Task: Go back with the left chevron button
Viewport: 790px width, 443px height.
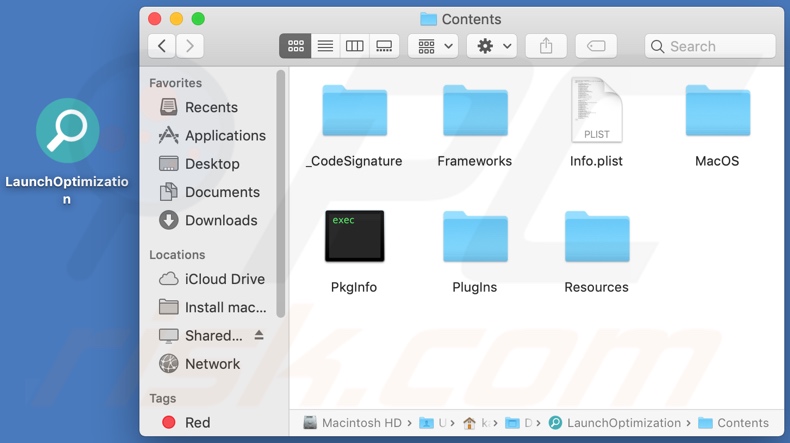Action: tap(161, 46)
